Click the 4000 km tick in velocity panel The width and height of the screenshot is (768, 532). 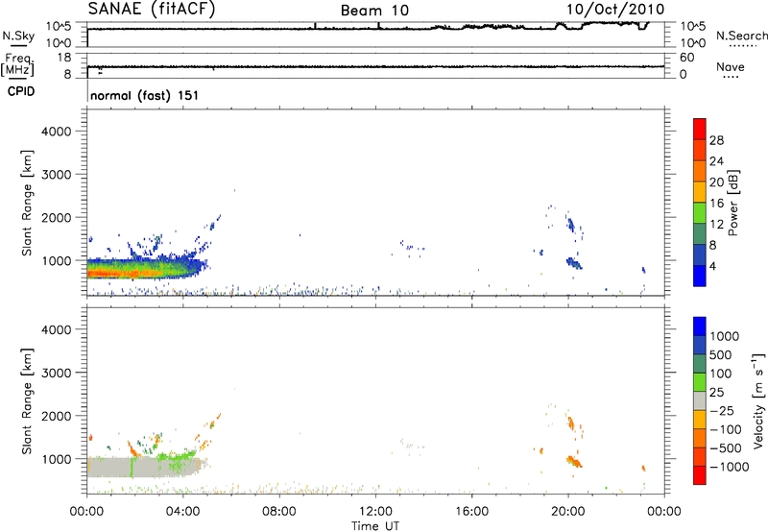(x=57, y=329)
